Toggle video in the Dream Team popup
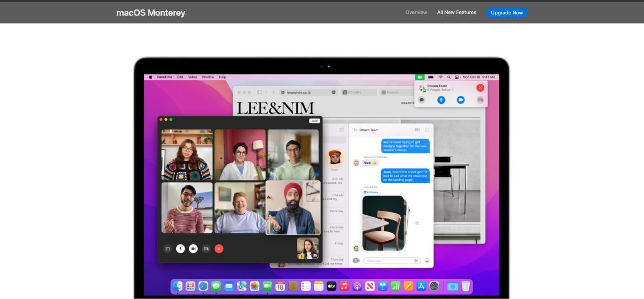The image size is (644, 299). (x=461, y=100)
